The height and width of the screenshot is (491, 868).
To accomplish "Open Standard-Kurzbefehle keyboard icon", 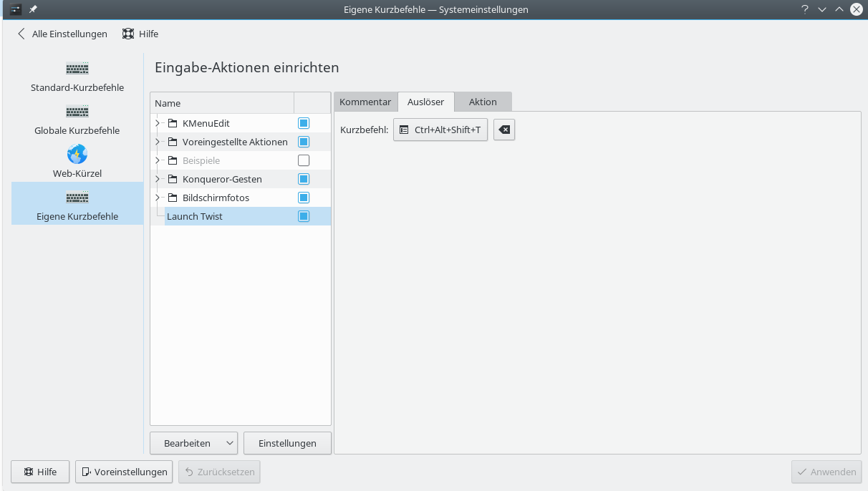I will click(x=77, y=69).
